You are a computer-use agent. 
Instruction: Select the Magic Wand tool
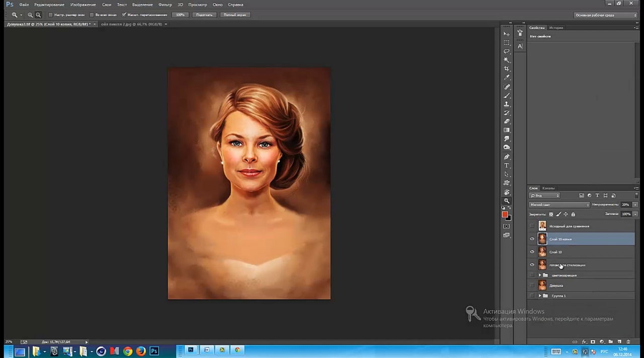[507, 60]
